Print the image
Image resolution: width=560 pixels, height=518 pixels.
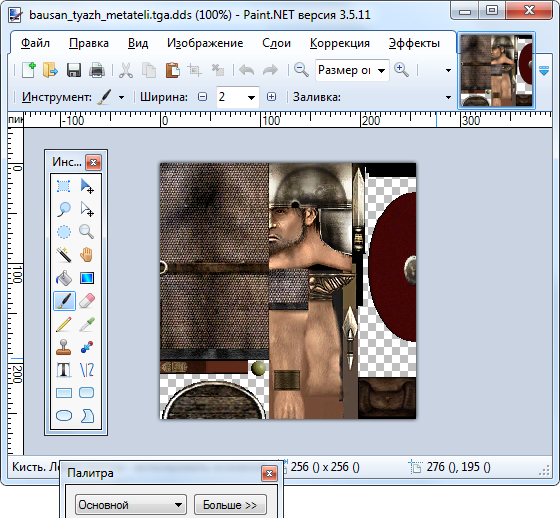[x=96, y=70]
